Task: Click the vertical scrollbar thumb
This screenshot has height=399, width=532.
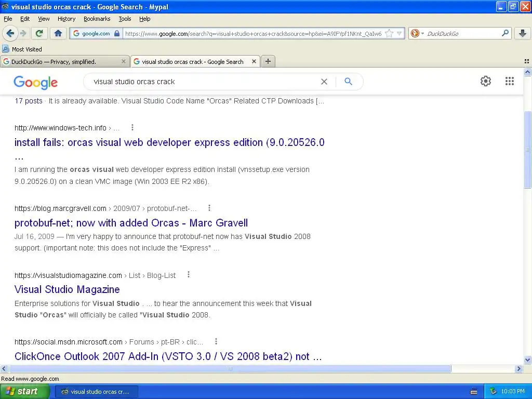Action: tap(527, 149)
